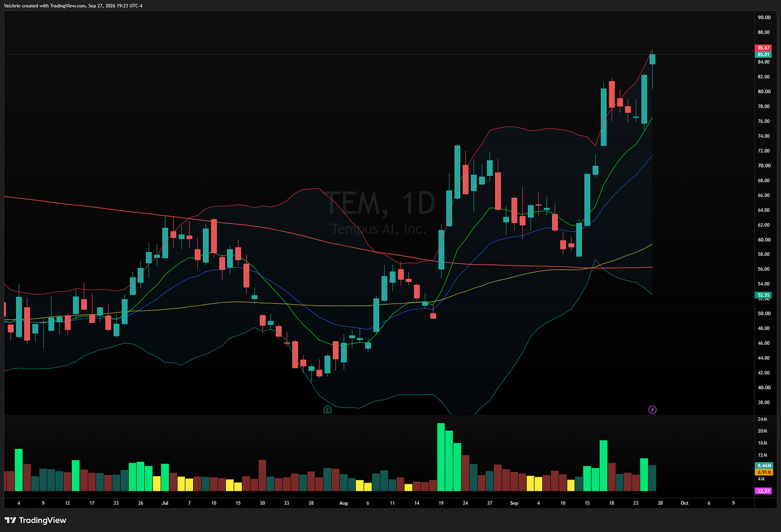This screenshot has width=781, height=532.
Task: Click the Jul label on date axis
Action: (x=165, y=503)
